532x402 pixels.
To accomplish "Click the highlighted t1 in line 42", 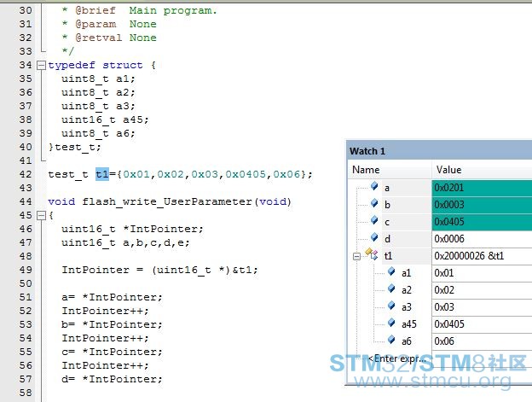I will pos(102,174).
